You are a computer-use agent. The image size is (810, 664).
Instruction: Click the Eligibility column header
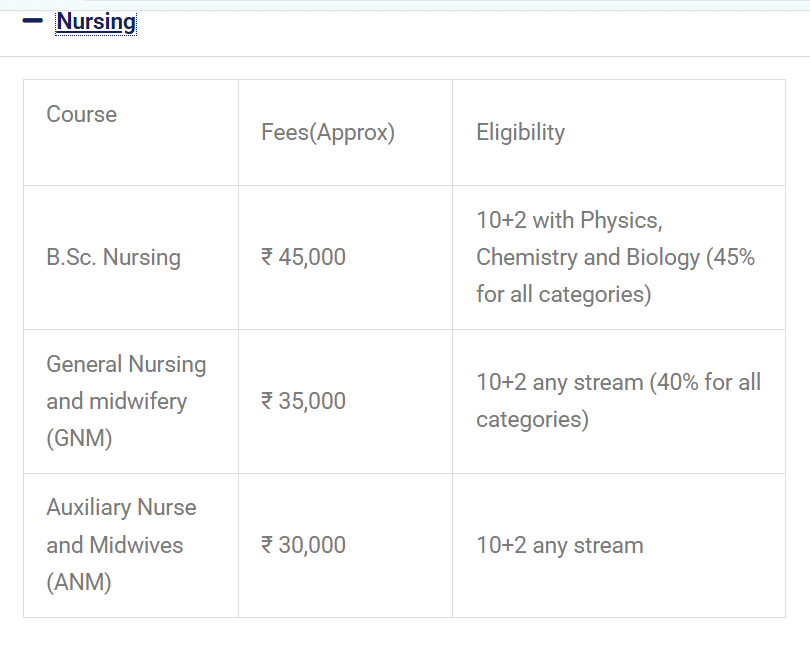coord(520,132)
